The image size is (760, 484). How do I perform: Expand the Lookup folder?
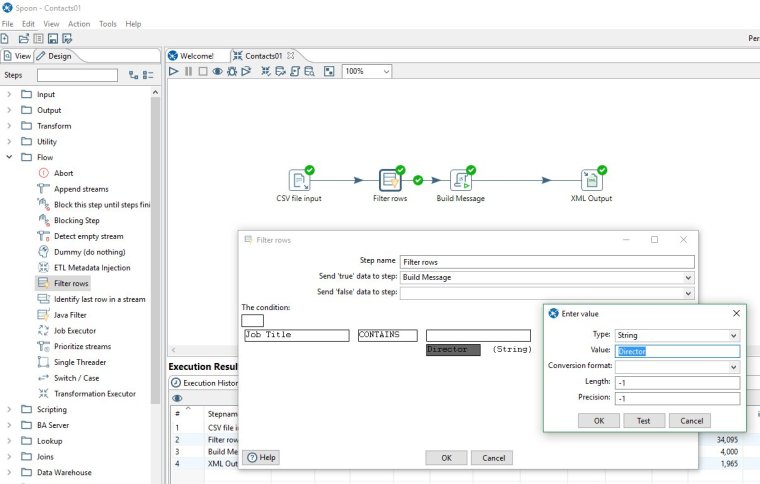point(9,441)
